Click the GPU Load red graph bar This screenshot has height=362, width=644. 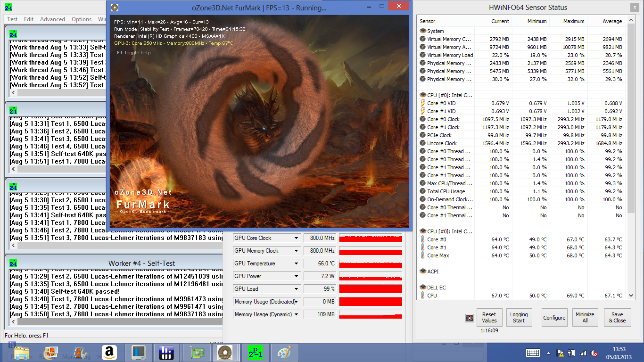[x=371, y=289]
